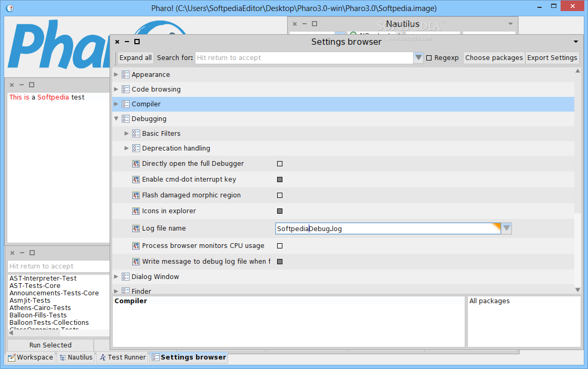Click Run Selected in Test Runner
The height and width of the screenshot is (369, 588).
point(51,345)
